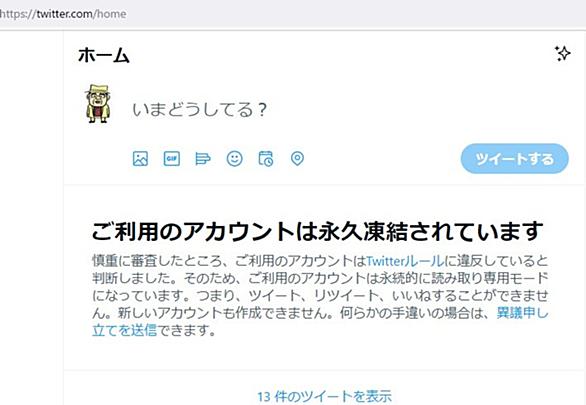Open the GIF picker icon

click(172, 159)
